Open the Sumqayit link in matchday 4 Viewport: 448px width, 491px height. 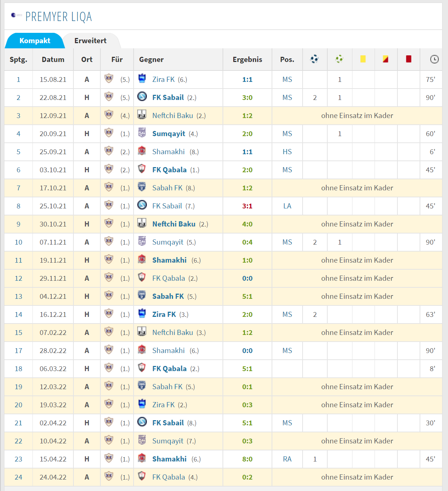(x=169, y=134)
